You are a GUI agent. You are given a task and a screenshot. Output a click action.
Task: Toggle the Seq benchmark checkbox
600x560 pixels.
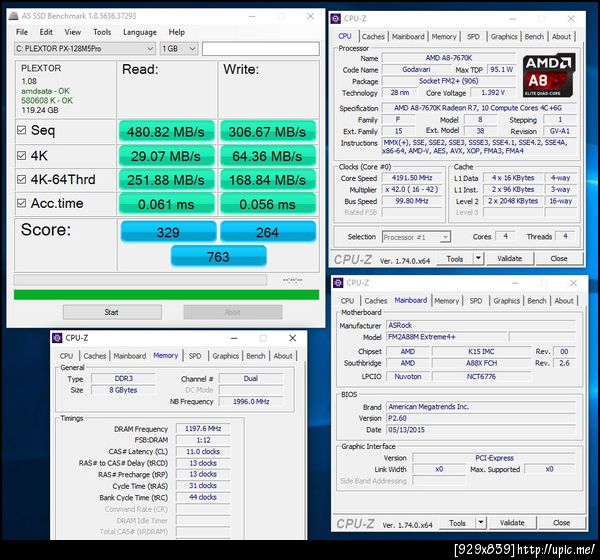[21, 130]
